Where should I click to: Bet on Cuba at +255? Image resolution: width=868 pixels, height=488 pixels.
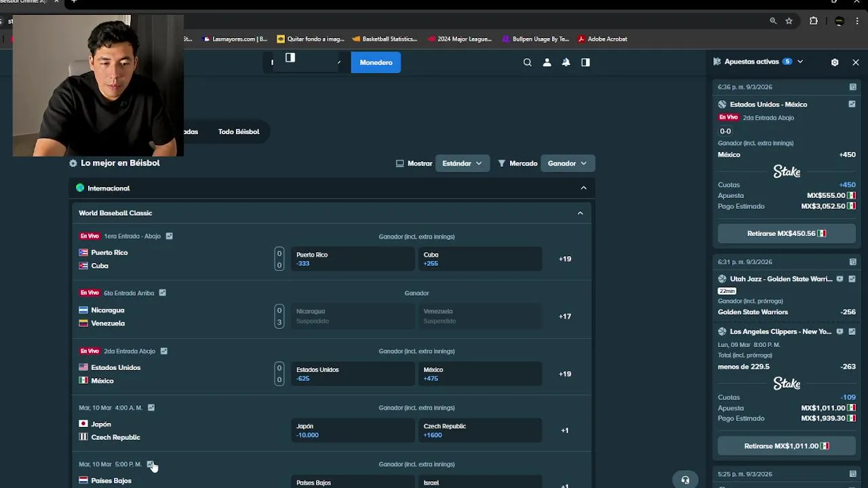480,259
